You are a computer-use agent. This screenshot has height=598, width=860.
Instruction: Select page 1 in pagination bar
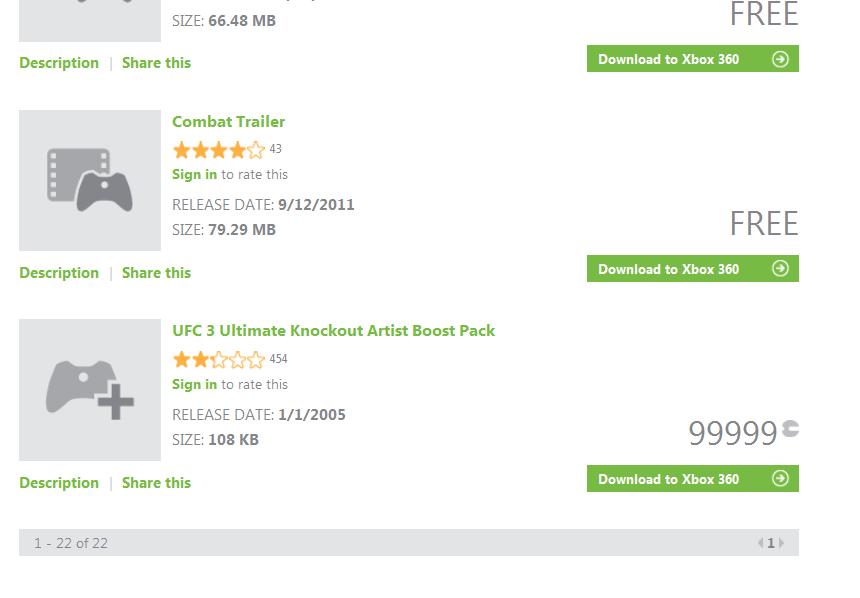(771, 543)
